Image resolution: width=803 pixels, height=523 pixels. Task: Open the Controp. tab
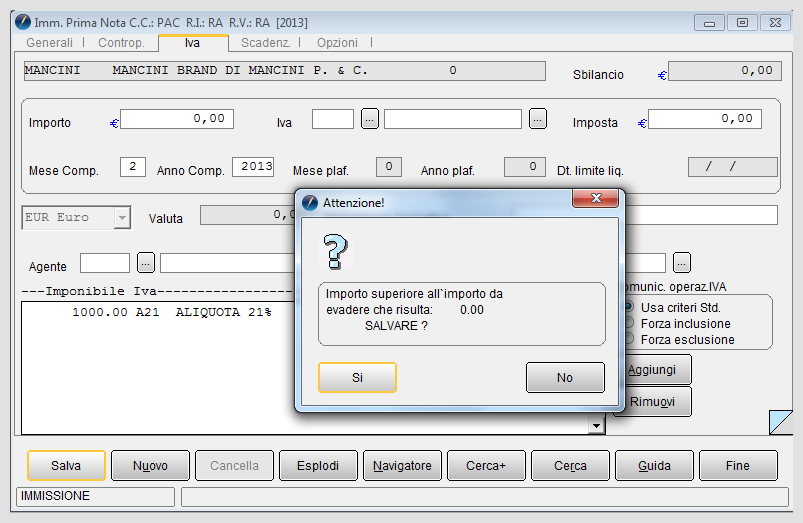[x=121, y=43]
